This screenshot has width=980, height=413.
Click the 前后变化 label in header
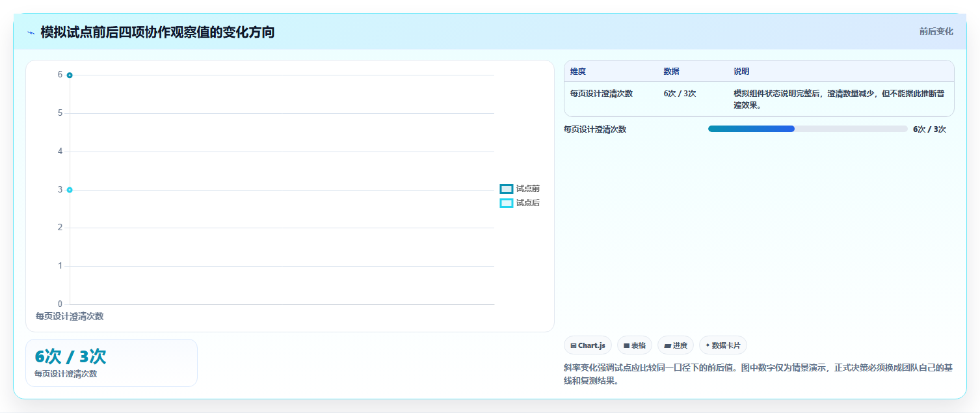click(x=936, y=31)
